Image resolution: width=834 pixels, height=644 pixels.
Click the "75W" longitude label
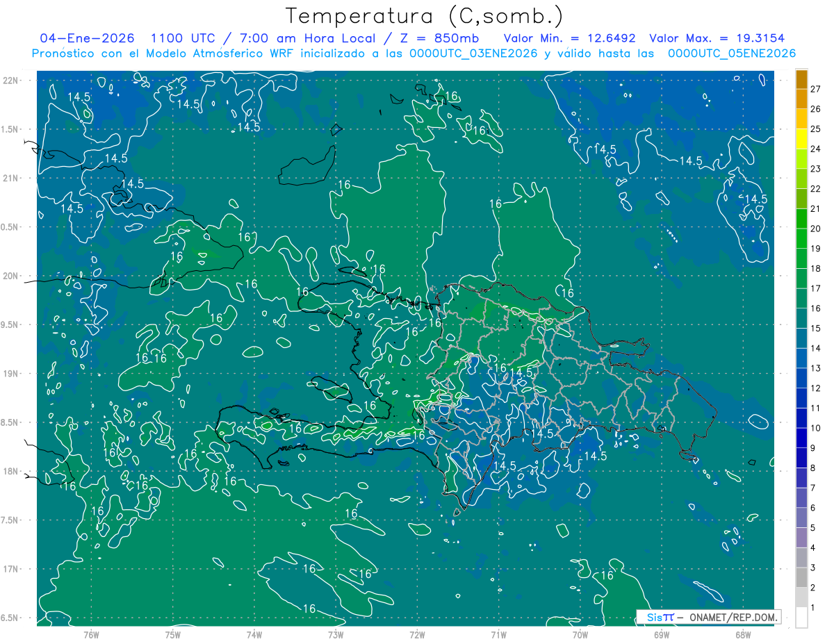[173, 634]
